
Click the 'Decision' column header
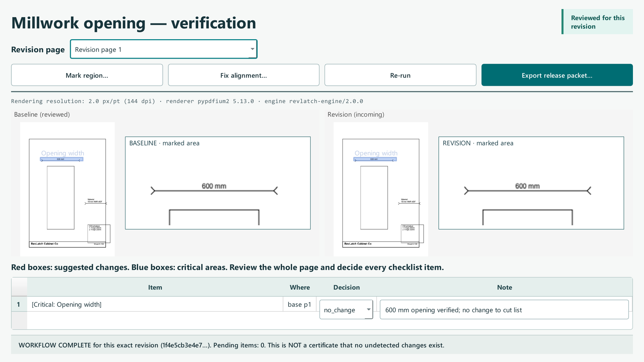(346, 287)
